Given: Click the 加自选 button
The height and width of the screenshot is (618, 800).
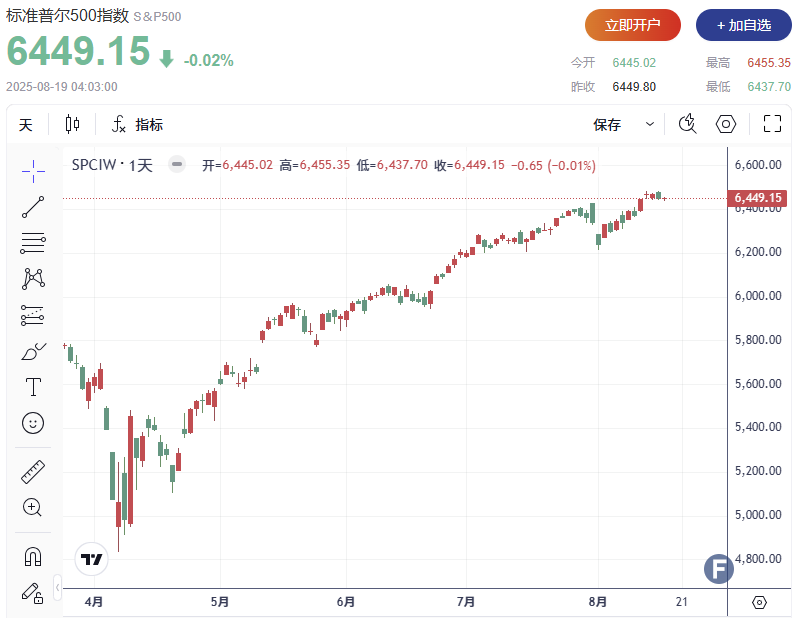Looking at the screenshot, I should (743, 25).
